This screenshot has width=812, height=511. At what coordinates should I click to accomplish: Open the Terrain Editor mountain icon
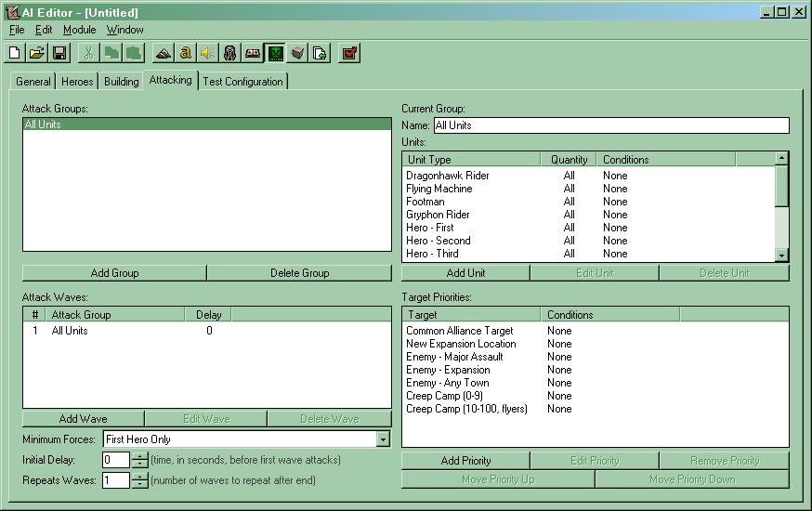tap(164, 53)
